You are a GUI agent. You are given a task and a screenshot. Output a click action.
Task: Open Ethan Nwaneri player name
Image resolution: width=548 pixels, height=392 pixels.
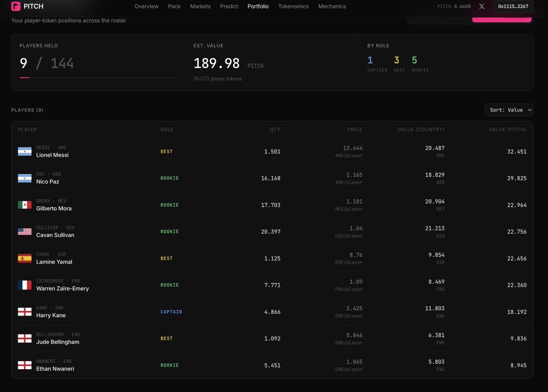[55, 369]
